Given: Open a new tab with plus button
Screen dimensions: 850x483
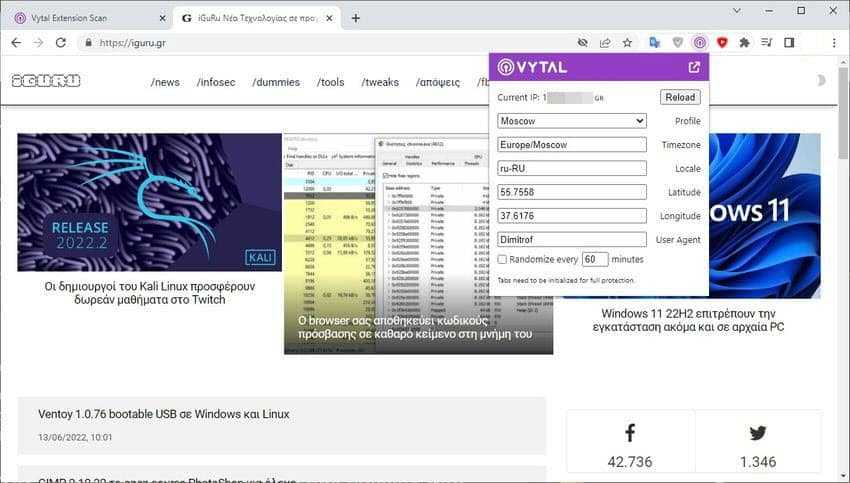Looking at the screenshot, I should (x=356, y=18).
